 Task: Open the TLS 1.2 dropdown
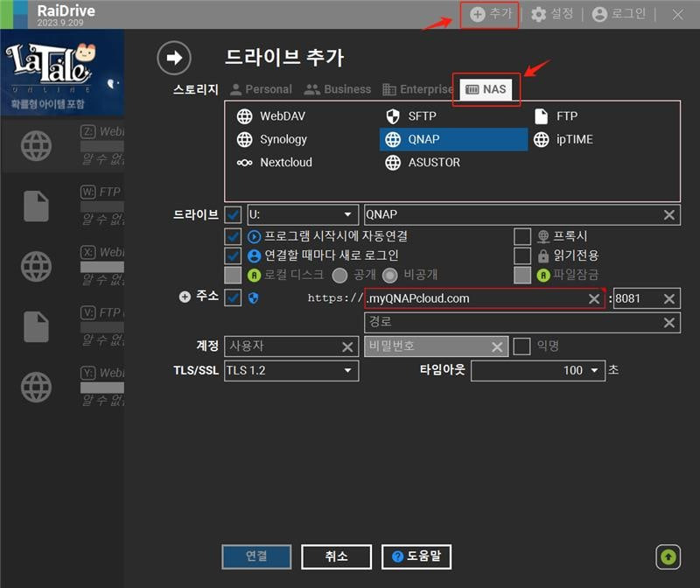(291, 371)
